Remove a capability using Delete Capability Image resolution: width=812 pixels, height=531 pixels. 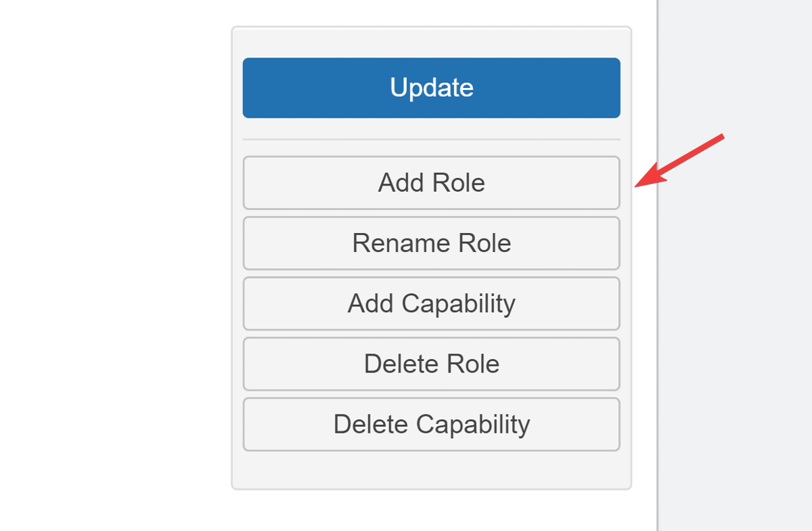pyautogui.click(x=431, y=425)
